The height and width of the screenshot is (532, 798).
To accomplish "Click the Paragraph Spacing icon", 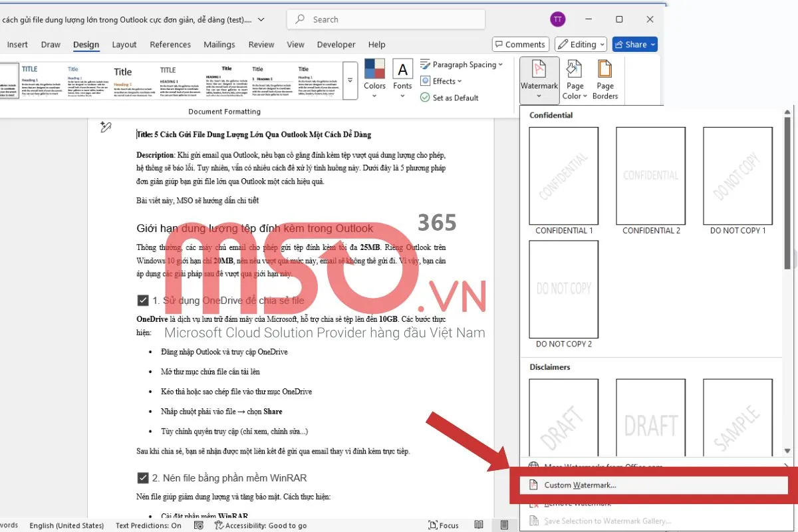I will [427, 65].
